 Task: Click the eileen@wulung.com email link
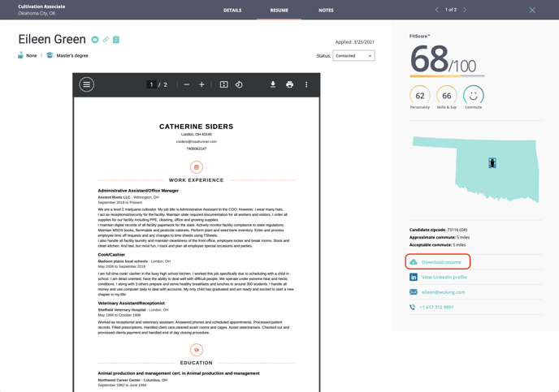[443, 292]
